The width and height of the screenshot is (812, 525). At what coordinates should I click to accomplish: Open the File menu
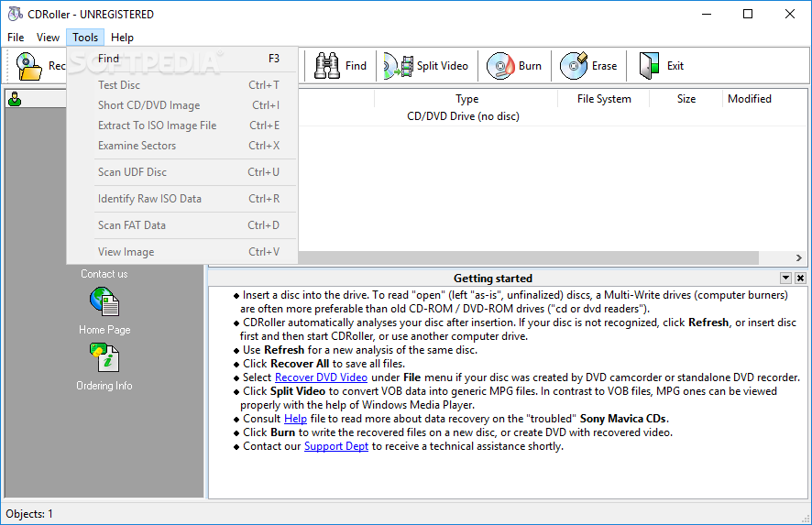click(16, 38)
